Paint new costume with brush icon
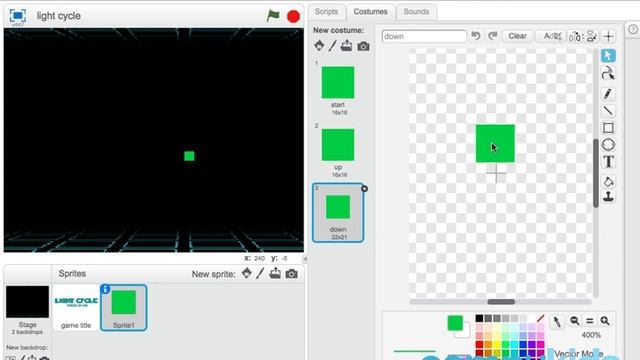The height and width of the screenshot is (360, 640). (333, 45)
